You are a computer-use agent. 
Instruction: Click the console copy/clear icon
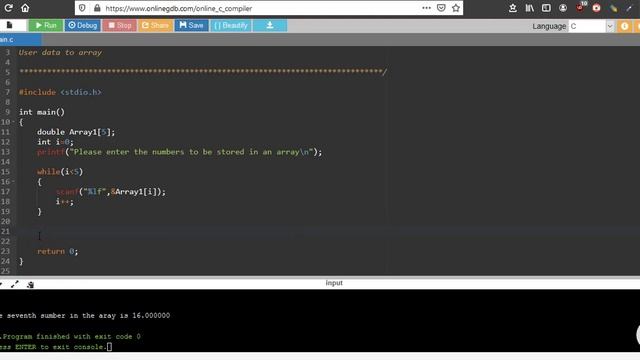click(x=30, y=284)
